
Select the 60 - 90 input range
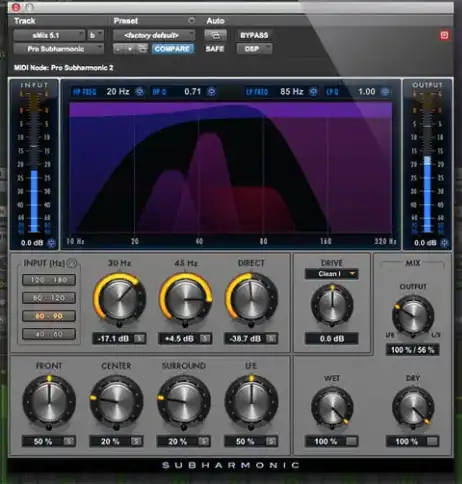pyautogui.click(x=49, y=316)
